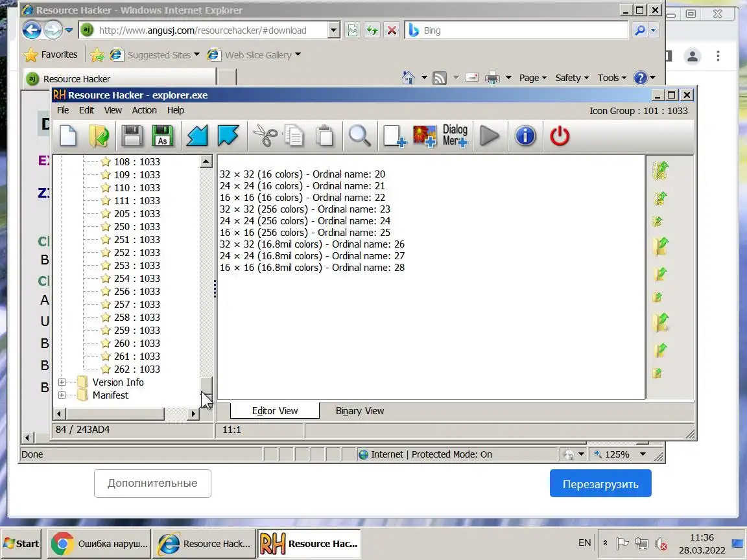
Task: Click the tree scrollbar up arrow
Action: [x=206, y=161]
